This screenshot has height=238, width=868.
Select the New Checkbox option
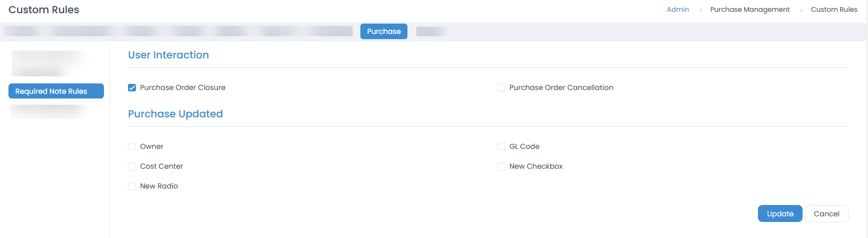pos(502,166)
